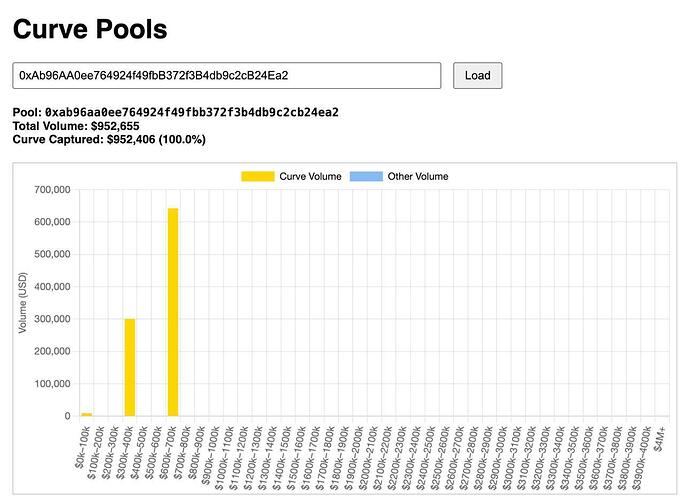Image resolution: width=683 pixels, height=500 pixels.
Task: Click the Curve Volume legend label
Action: tap(310, 176)
